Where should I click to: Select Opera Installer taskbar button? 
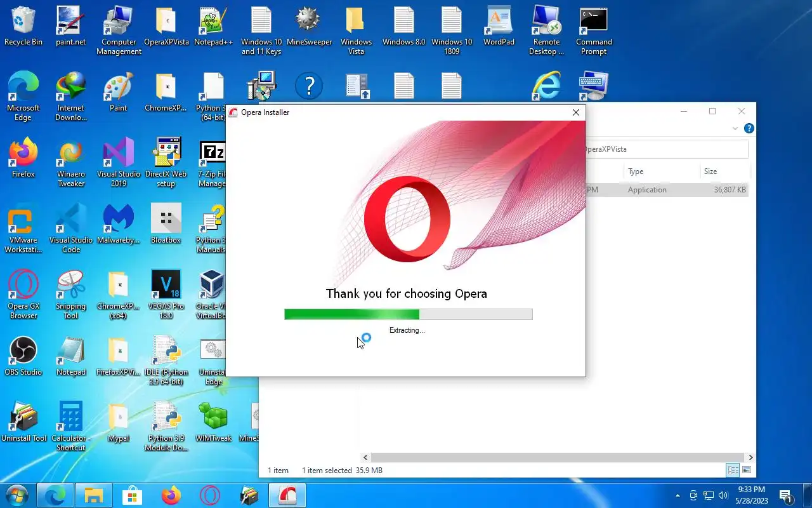point(287,495)
